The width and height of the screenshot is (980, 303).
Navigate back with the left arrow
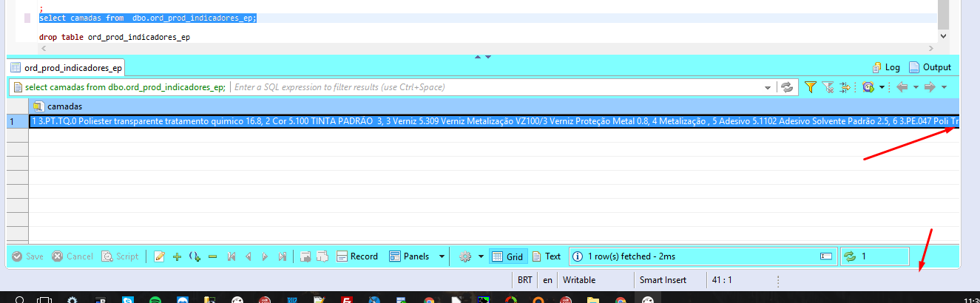point(902,87)
